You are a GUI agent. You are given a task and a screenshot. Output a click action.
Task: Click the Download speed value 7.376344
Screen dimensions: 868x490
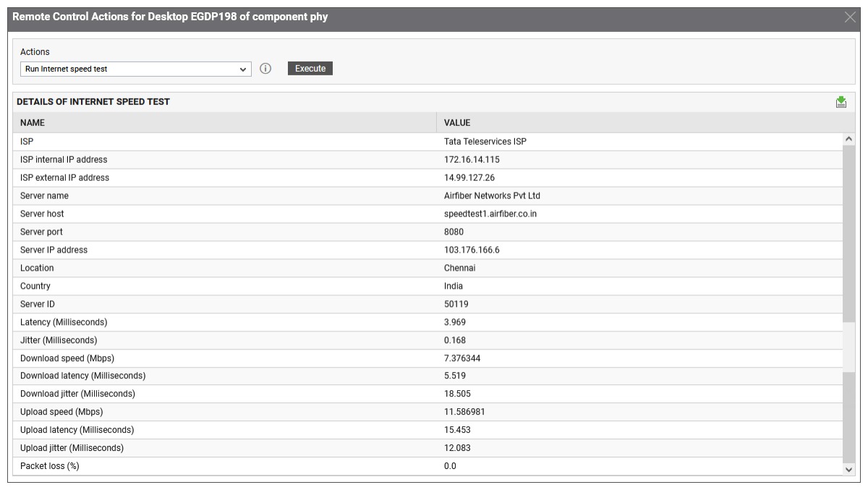click(462, 358)
